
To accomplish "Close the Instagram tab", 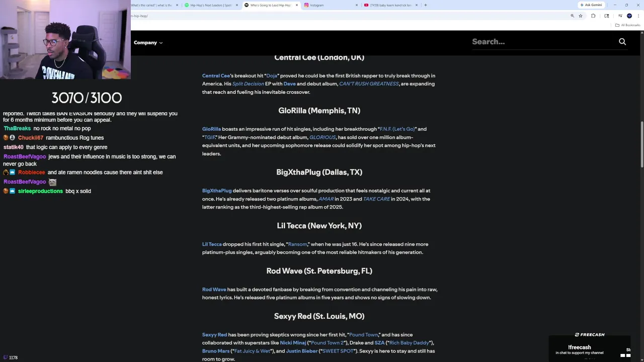I will point(357,5).
